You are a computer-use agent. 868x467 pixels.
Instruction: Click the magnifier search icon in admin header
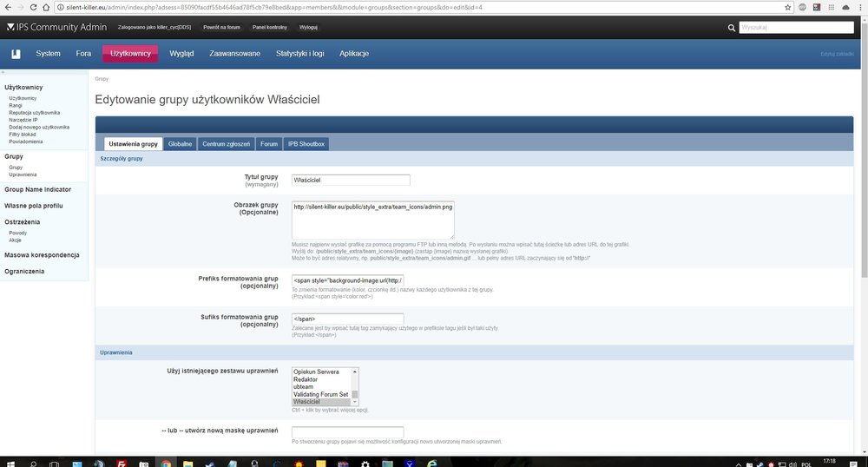click(731, 28)
